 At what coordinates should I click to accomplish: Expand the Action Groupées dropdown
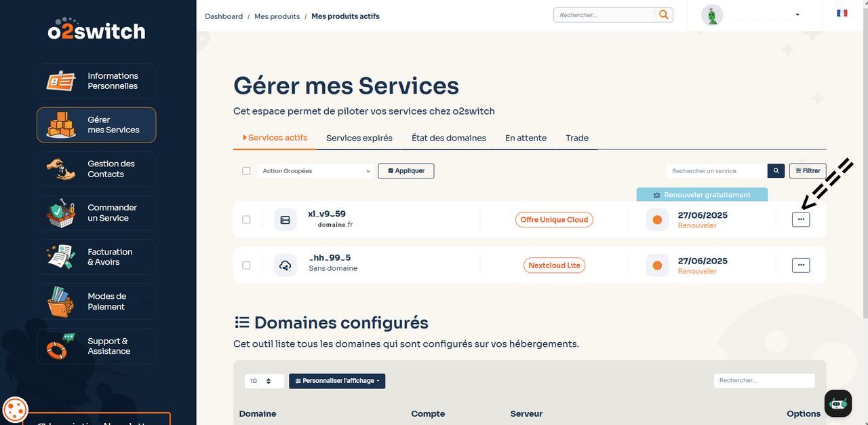click(316, 171)
